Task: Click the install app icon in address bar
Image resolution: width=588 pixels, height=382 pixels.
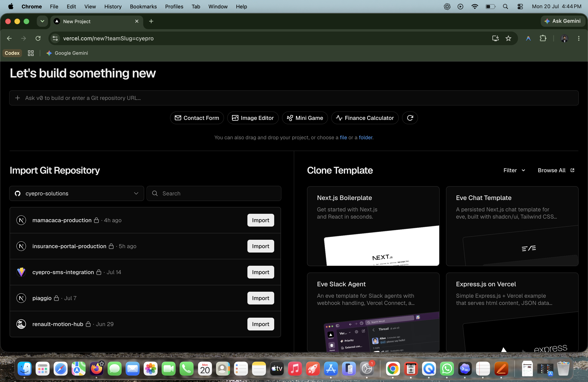Action: point(495,38)
